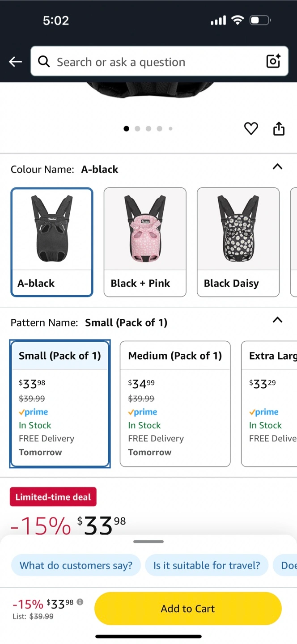The width and height of the screenshot is (297, 644).
Task: Collapse the Pattern Name section
Action: coord(277,320)
